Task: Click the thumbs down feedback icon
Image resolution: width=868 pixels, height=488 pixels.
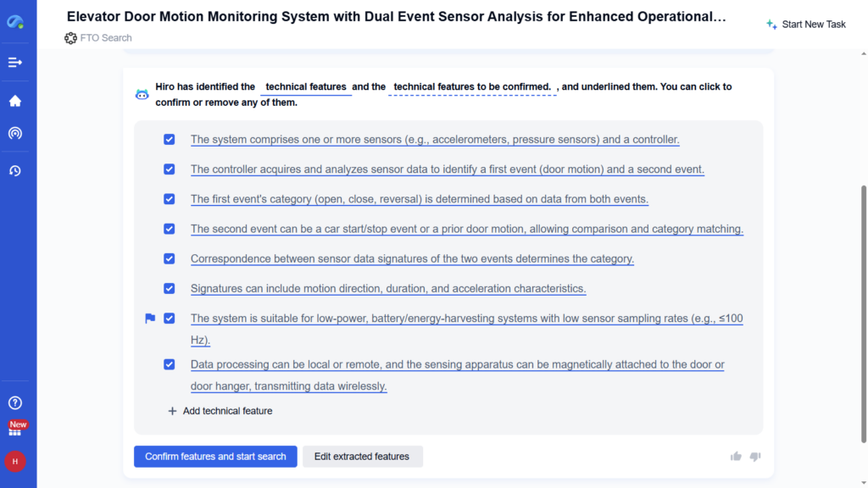Action: coord(755,457)
